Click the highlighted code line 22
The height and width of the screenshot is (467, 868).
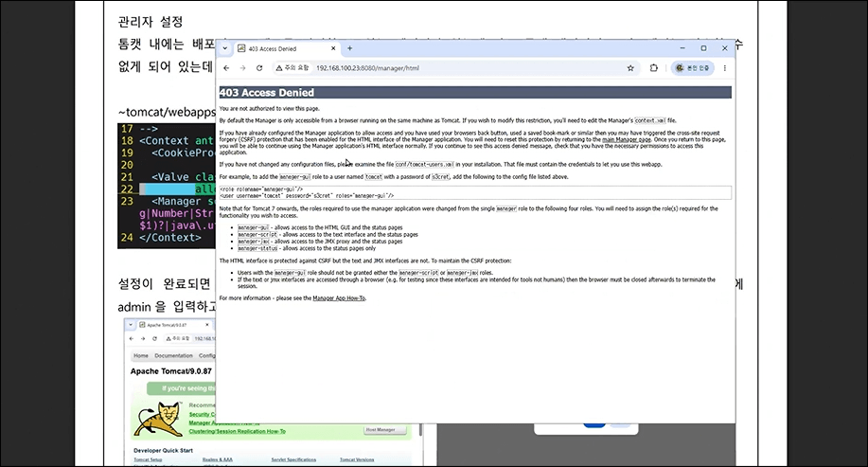(x=177, y=189)
